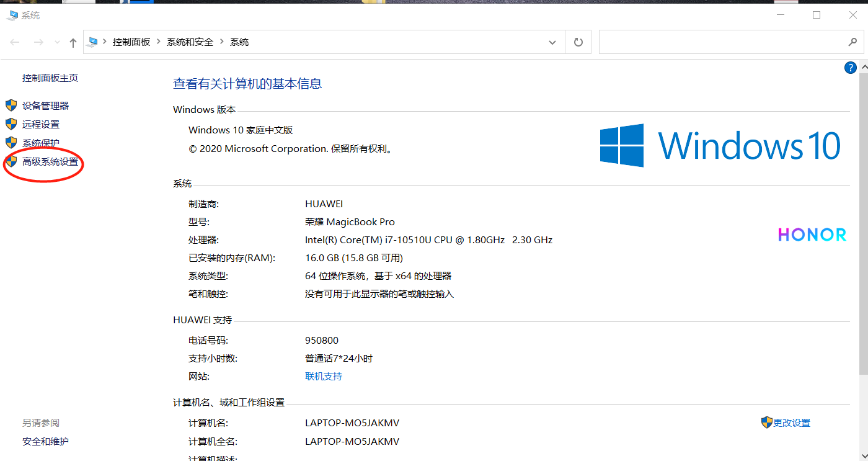Click shield icon beside 远程设置

pos(11,124)
